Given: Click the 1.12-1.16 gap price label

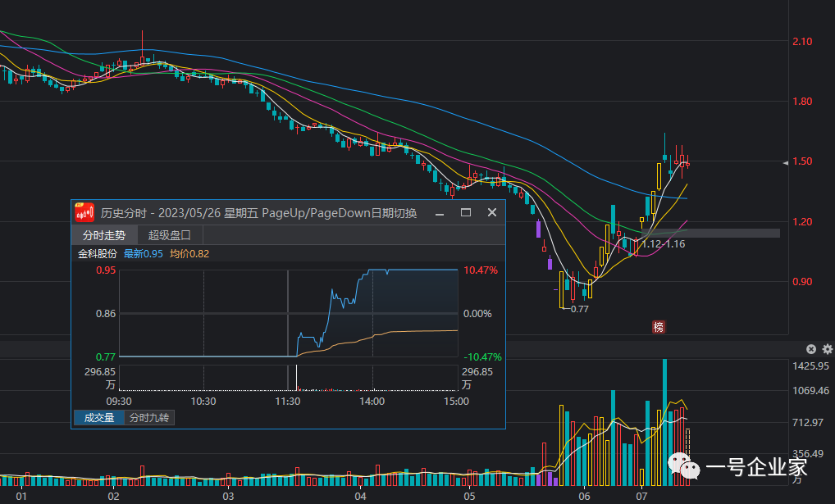Looking at the screenshot, I should [663, 244].
